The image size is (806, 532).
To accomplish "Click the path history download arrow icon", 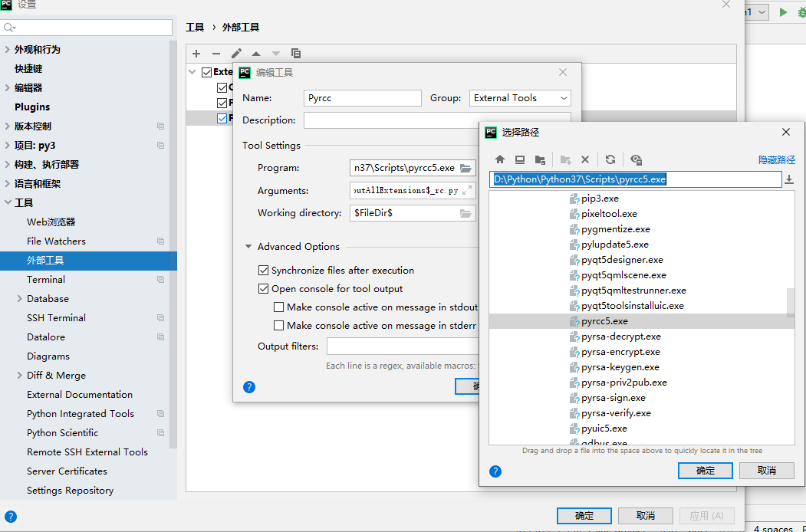I will pos(789,179).
